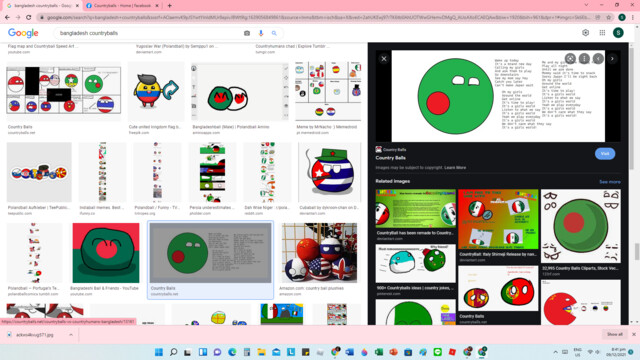
Task: Open the Learn More copyright link
Action: tap(455, 168)
